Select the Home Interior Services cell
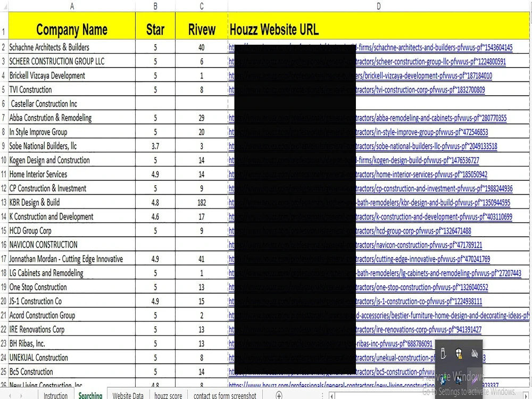 (x=72, y=174)
